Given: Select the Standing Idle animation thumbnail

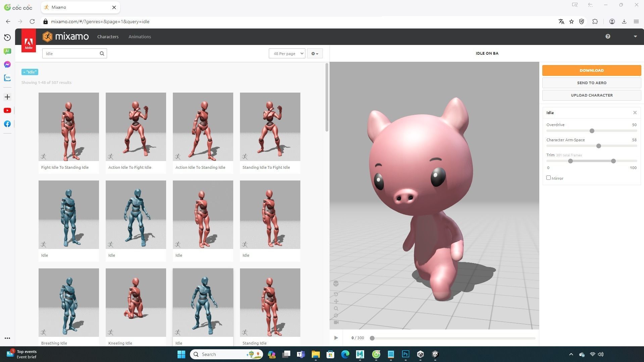Looking at the screenshot, I should pos(270,303).
